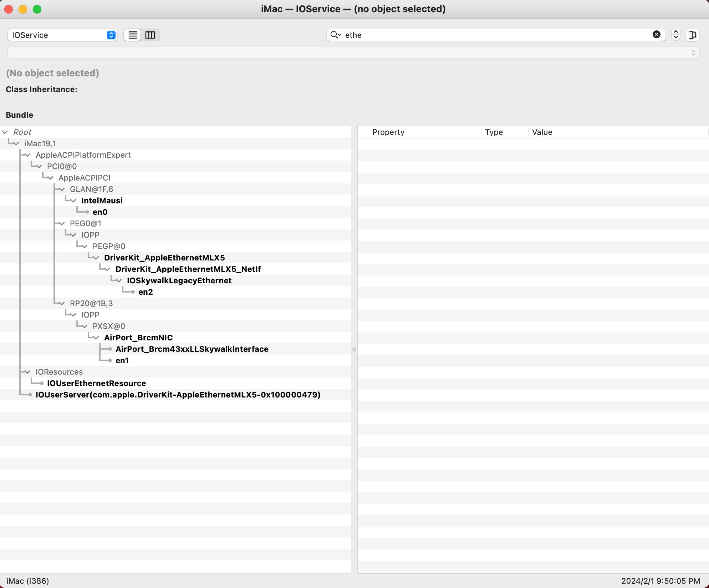Click the split pane divider handle
The height and width of the screenshot is (588, 709).
[x=354, y=350]
